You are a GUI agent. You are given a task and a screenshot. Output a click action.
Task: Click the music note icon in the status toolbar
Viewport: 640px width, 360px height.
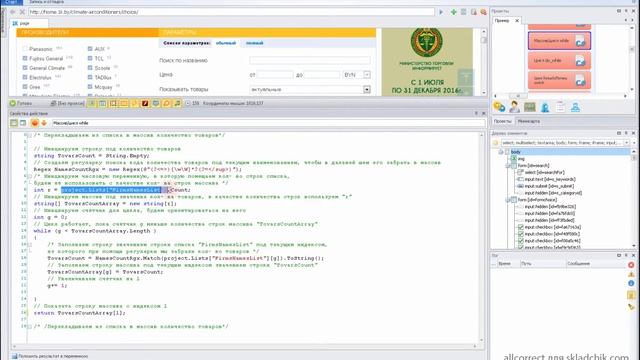click(177, 104)
